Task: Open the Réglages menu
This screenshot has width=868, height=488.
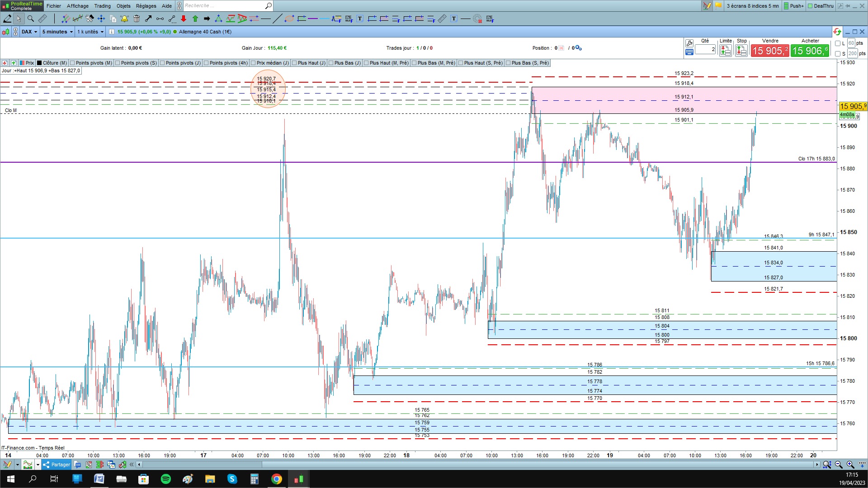Action: (x=146, y=6)
